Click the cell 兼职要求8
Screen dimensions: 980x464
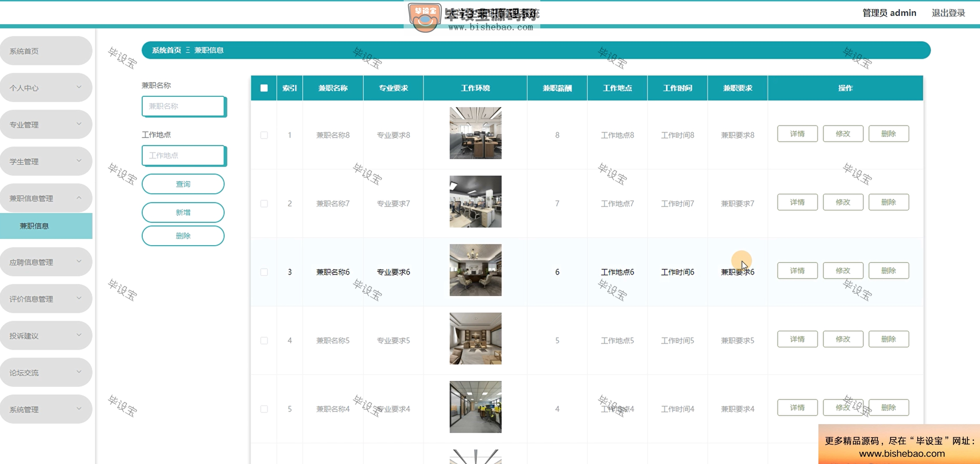point(738,135)
